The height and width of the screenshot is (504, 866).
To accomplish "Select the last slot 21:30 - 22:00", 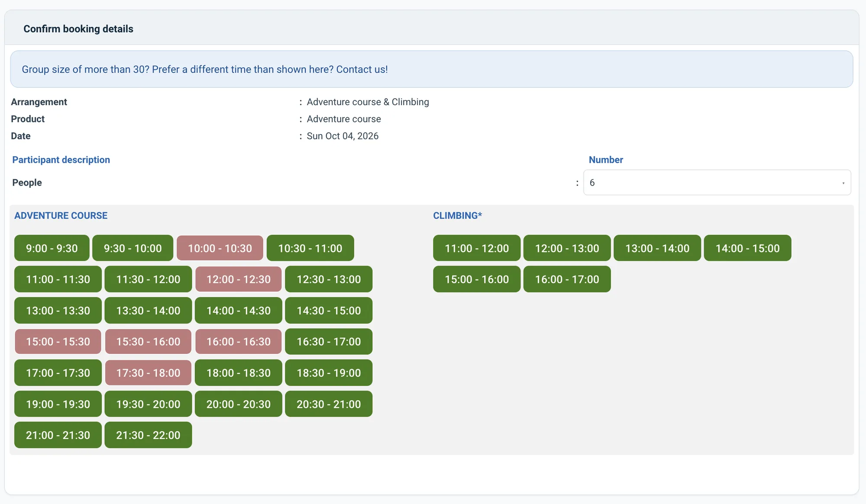I will click(x=148, y=435).
